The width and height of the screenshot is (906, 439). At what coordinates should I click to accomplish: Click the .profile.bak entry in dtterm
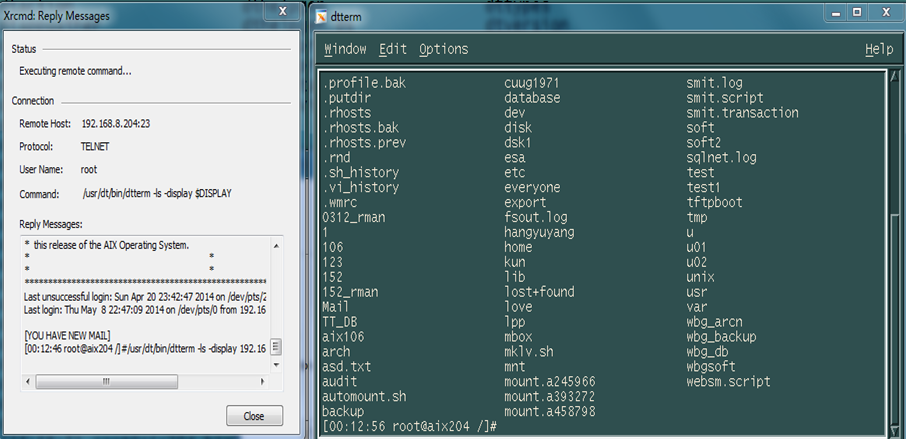365,83
